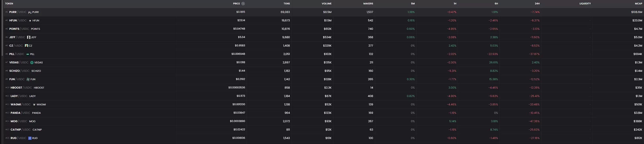Click the green PILL token icon
The height and width of the screenshot is (144, 644).
(x=28, y=54)
